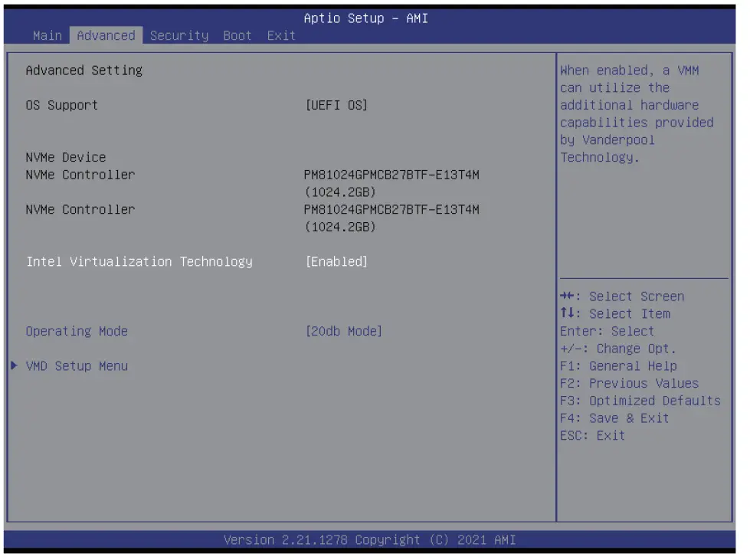This screenshot has width=750, height=560.
Task: Click the Select Item arrow keys hint
Action: pyautogui.click(x=615, y=314)
